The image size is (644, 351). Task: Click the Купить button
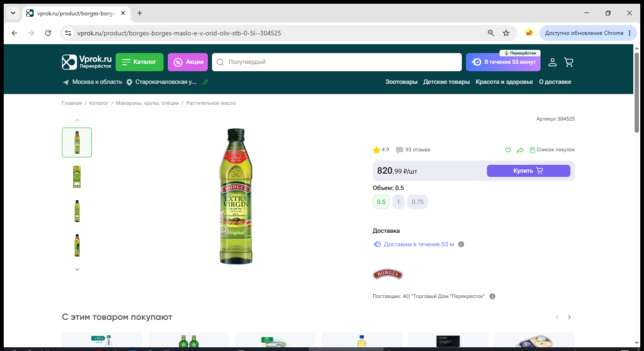(x=528, y=171)
